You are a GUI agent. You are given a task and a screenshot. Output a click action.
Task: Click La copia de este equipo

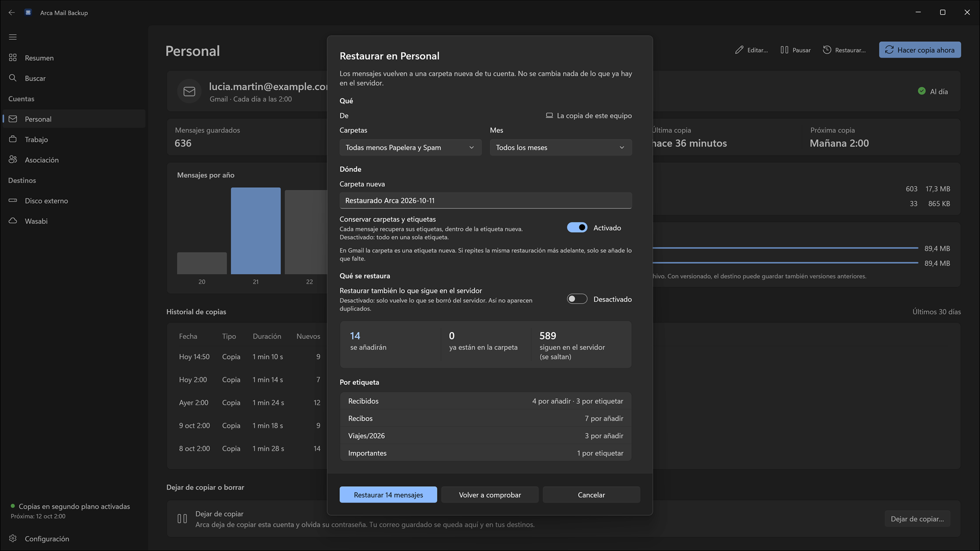point(589,115)
